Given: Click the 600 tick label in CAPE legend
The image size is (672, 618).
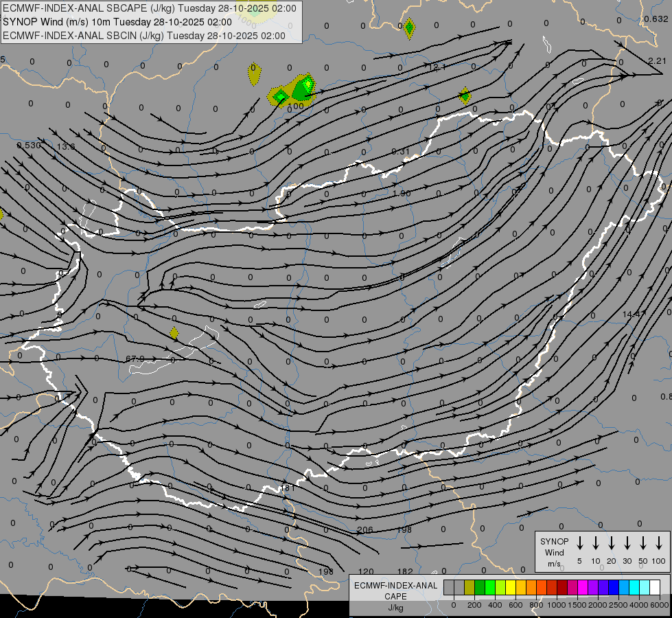Looking at the screenshot, I should (515, 605).
